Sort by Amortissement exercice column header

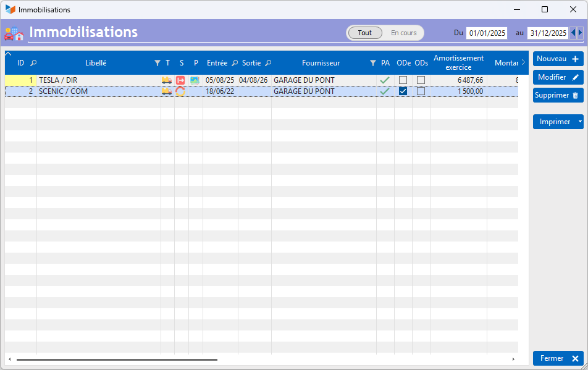click(459, 62)
